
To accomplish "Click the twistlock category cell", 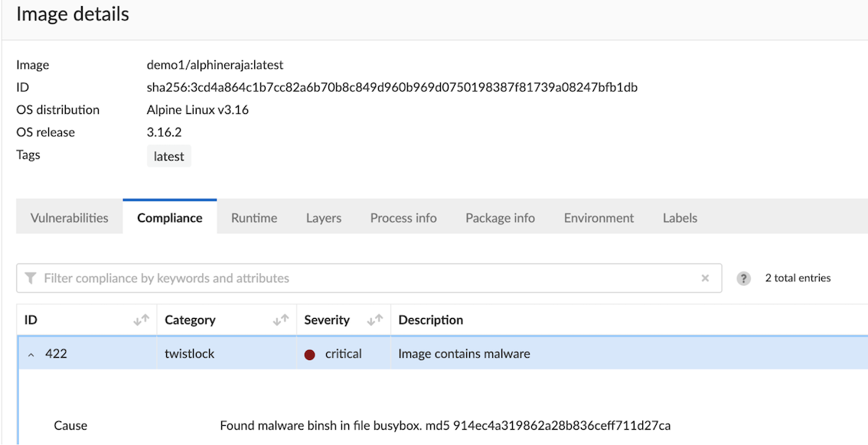I will coord(189,353).
